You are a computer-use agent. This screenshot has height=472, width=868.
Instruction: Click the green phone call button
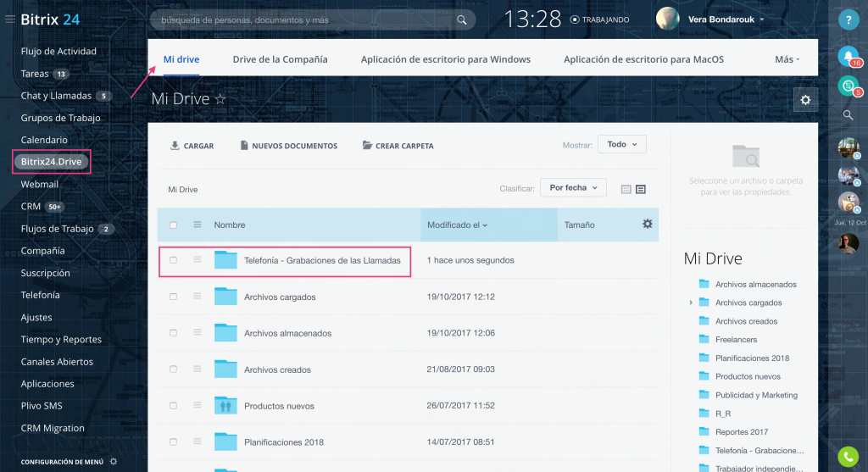848,457
